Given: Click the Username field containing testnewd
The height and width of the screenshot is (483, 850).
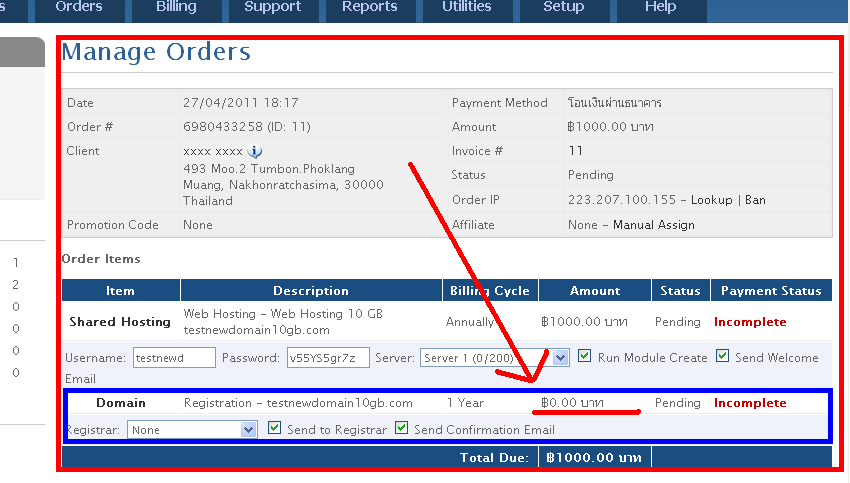Looking at the screenshot, I should click(174, 358).
